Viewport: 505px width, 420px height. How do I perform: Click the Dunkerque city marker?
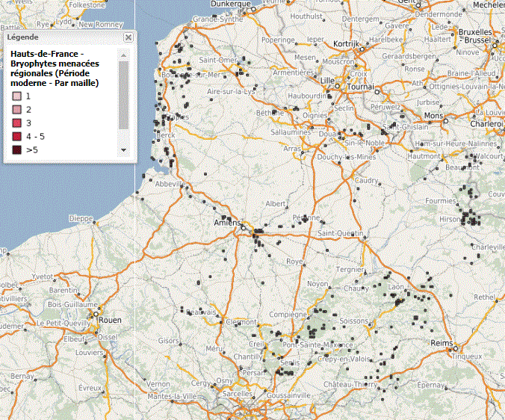(x=254, y=9)
